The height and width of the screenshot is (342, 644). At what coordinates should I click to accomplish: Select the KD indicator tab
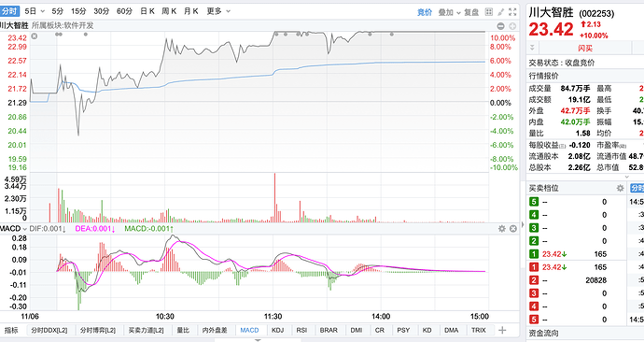[427, 330]
